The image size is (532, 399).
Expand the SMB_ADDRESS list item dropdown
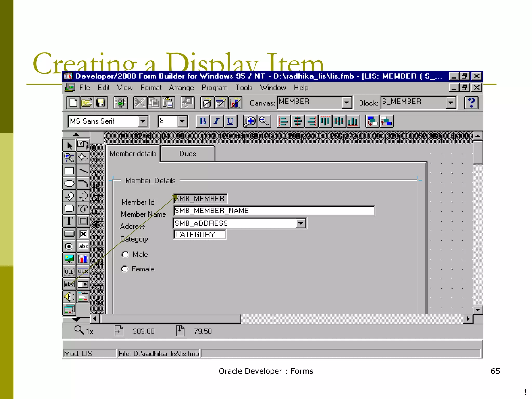pos(301,223)
